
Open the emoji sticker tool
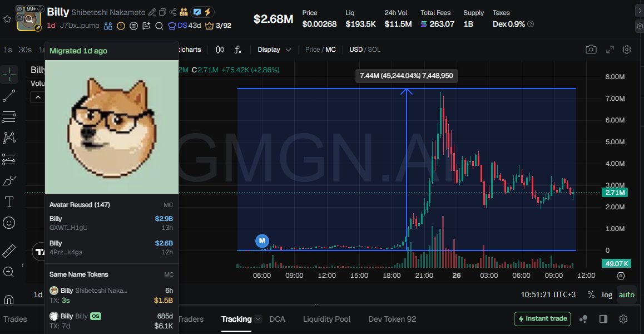coord(9,223)
